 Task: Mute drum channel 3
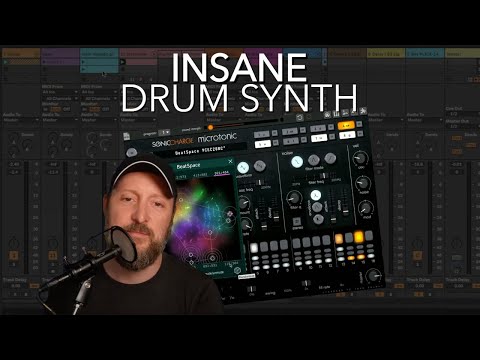tap(331, 127)
